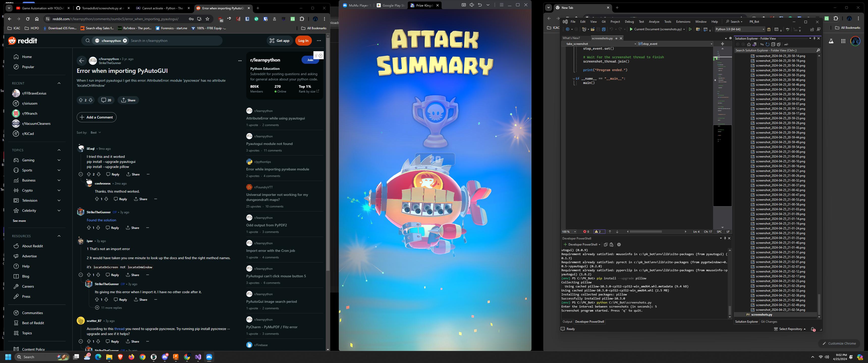Downvote iiExql's comment
Image resolution: width=868 pixels, height=363 pixels.
(x=98, y=174)
